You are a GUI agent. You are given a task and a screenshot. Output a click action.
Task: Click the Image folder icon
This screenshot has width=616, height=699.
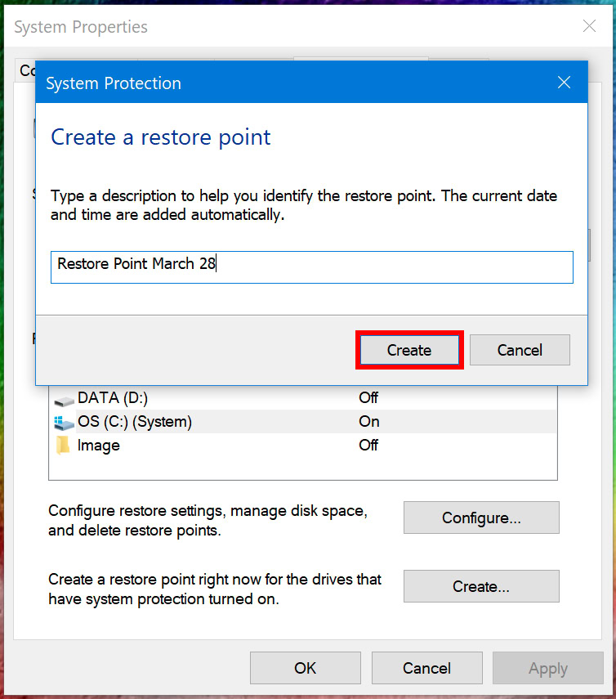[x=63, y=446]
